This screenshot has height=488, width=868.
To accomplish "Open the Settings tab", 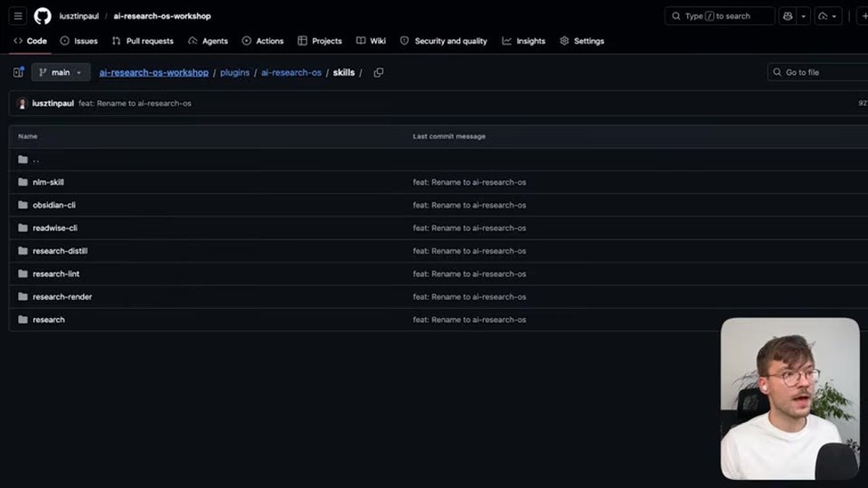I will click(x=582, y=41).
